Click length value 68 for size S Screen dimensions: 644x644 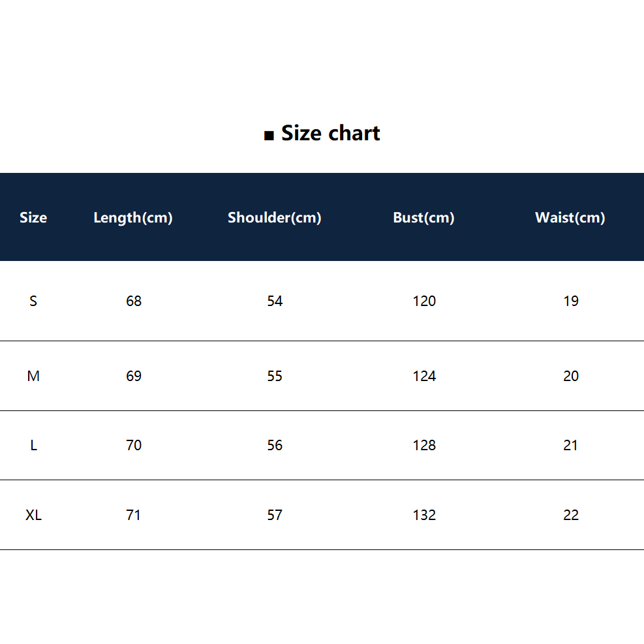[134, 301]
